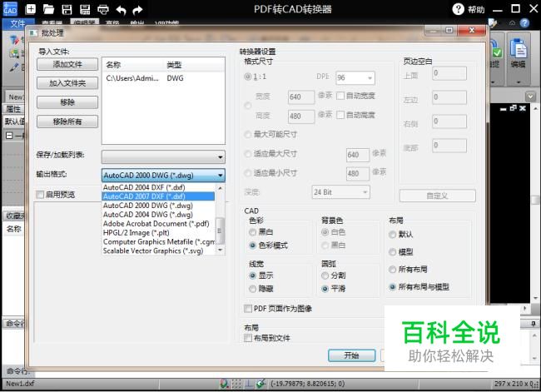Click the 宽度 input field showing 640
Screen dimensions: 541x392
pyautogui.click(x=301, y=97)
